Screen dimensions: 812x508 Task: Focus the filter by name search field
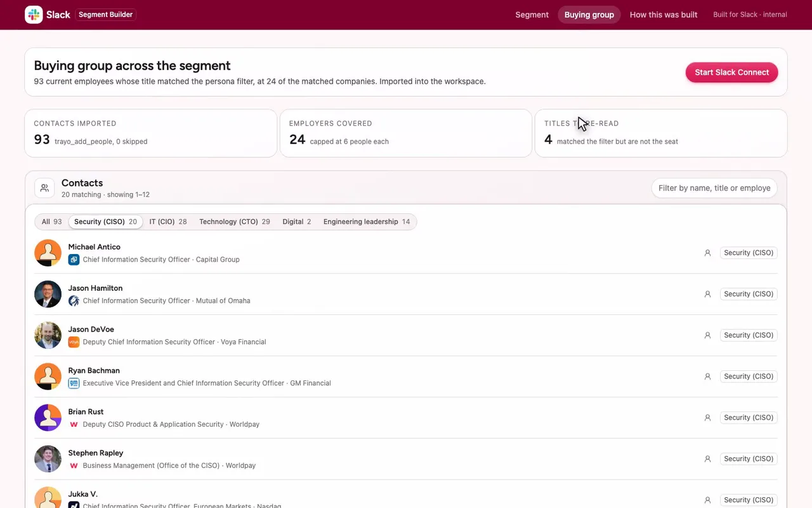tap(714, 188)
